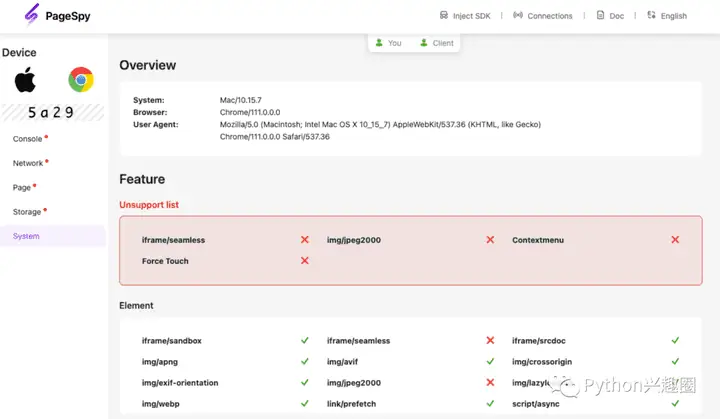Image resolution: width=720 pixels, height=419 pixels.
Task: Click the Client user icon
Action: coord(424,43)
